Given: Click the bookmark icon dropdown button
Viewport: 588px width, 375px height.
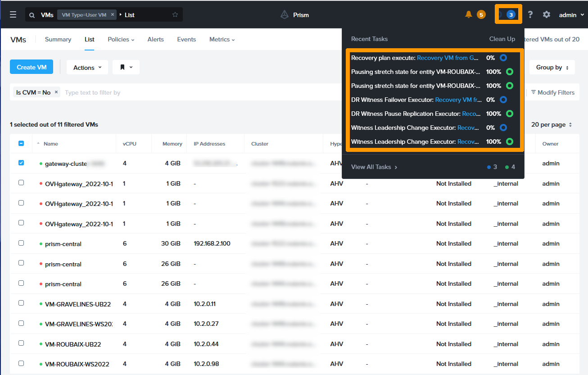Looking at the screenshot, I should click(126, 67).
